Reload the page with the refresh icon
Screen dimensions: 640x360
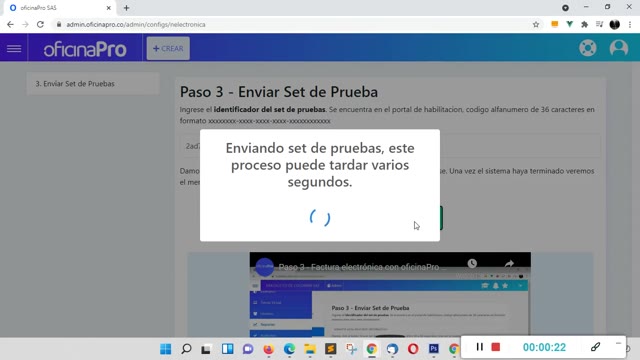[x=40, y=24]
